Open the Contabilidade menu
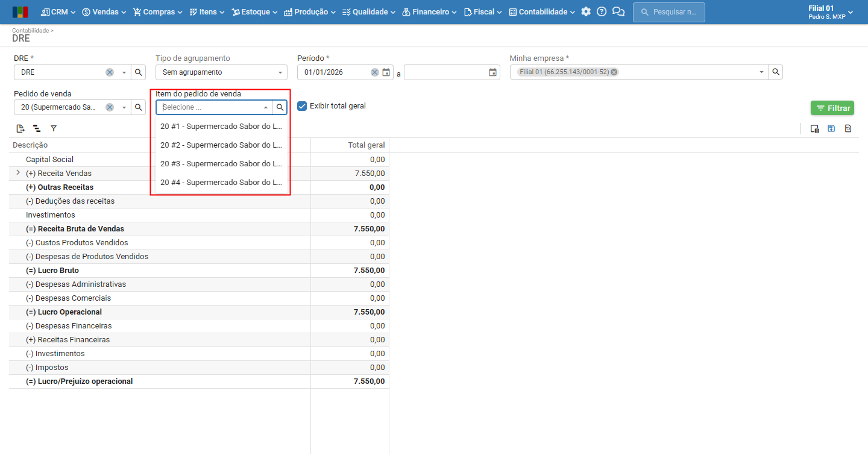The image size is (868, 461). [542, 11]
